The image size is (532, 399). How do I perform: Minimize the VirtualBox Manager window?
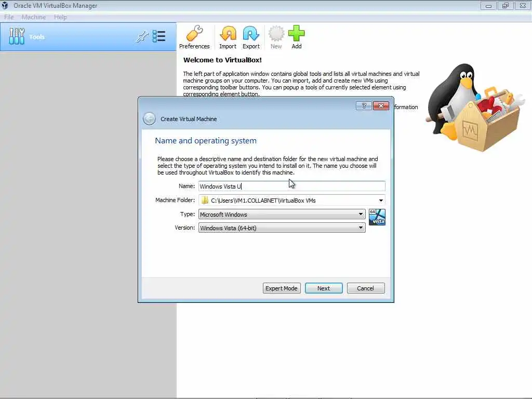pos(488,5)
